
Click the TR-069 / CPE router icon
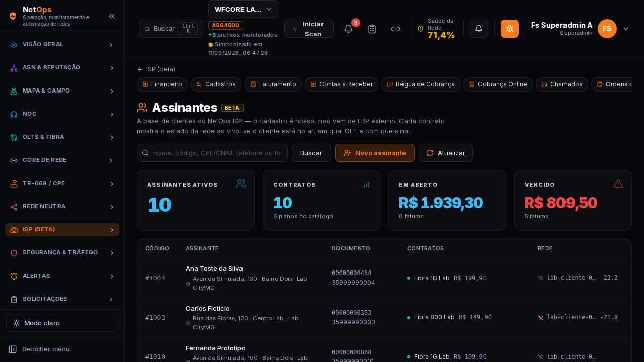point(14,184)
